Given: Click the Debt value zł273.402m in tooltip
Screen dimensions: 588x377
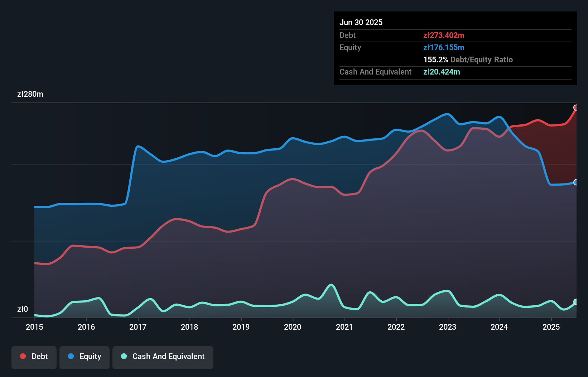Looking at the screenshot, I should point(444,35).
